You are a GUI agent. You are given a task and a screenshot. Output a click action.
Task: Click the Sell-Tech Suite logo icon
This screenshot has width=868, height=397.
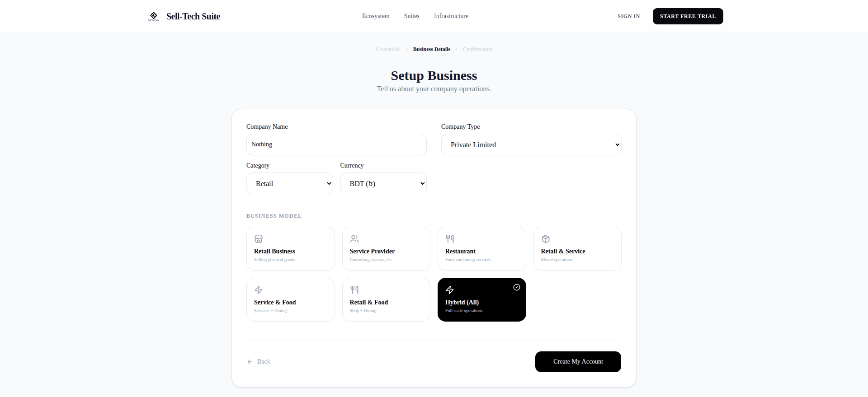(154, 16)
